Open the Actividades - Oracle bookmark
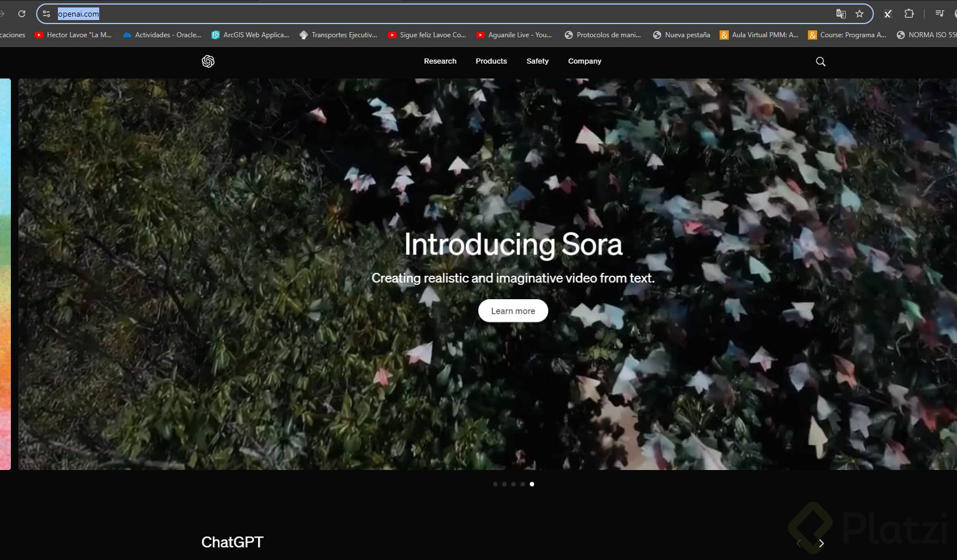Screen dimensions: 957x560 tap(162, 35)
